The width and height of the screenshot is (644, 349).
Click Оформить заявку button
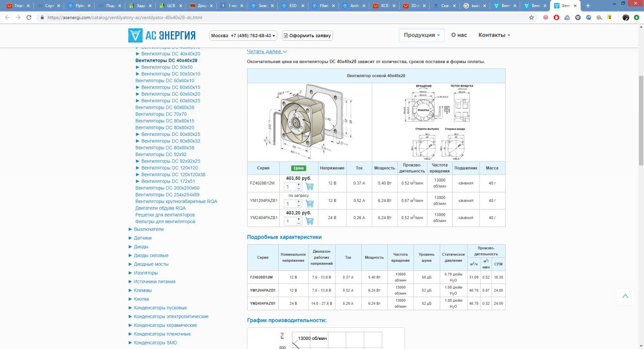(x=307, y=36)
